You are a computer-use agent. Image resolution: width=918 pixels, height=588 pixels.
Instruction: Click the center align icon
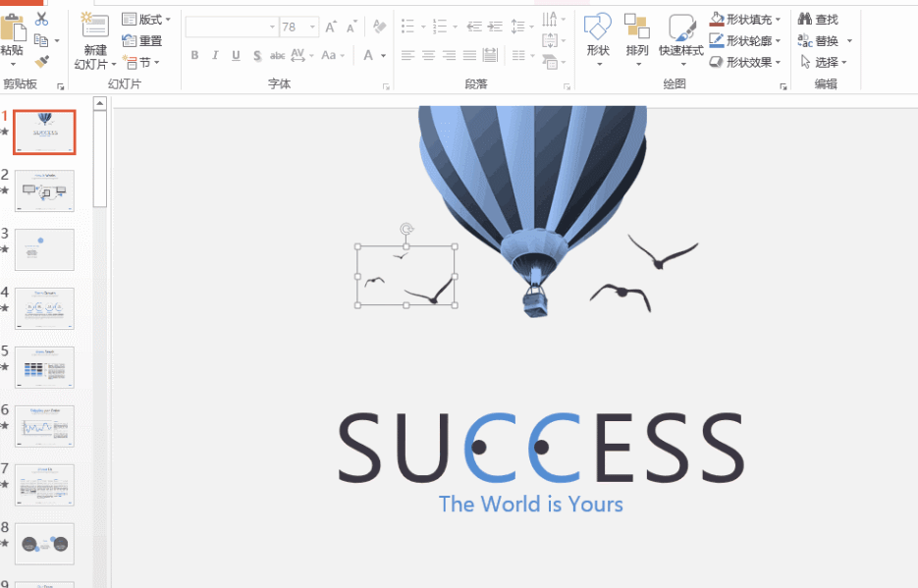click(428, 56)
